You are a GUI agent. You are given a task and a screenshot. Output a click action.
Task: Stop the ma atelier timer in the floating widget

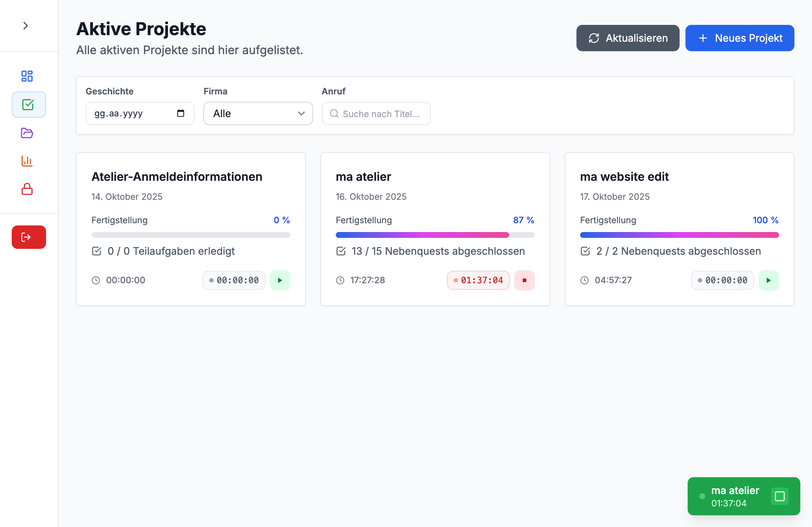(780, 496)
